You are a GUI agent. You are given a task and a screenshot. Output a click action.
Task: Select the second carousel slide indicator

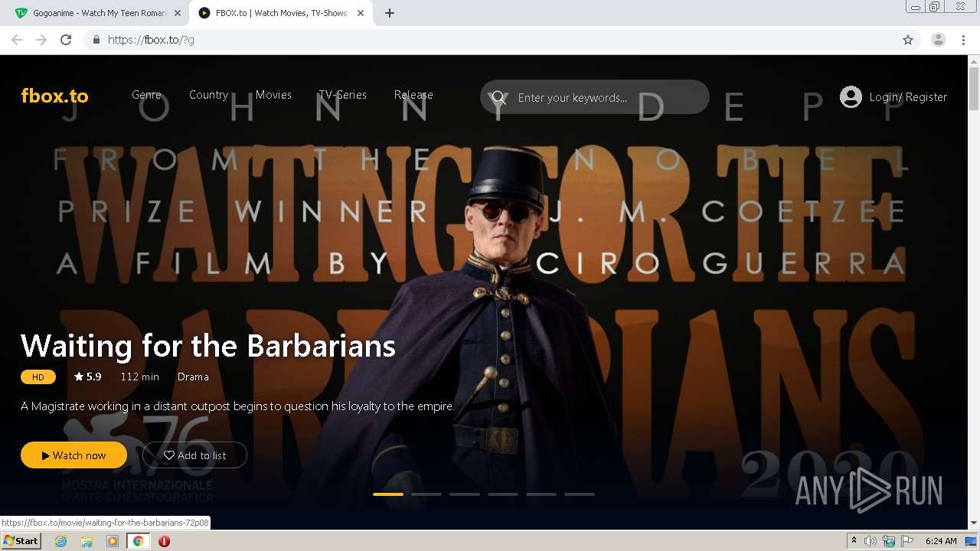(426, 494)
